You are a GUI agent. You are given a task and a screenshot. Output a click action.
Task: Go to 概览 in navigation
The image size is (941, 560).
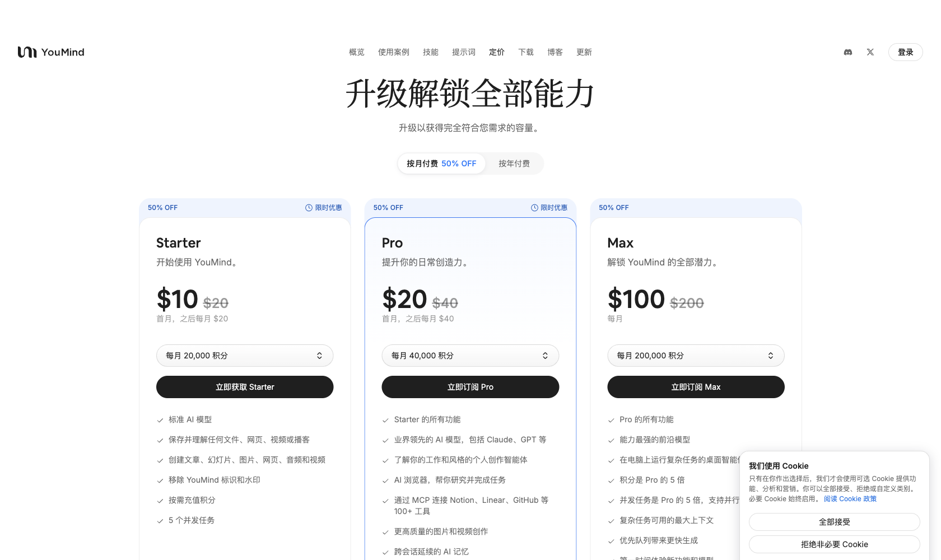coord(357,52)
